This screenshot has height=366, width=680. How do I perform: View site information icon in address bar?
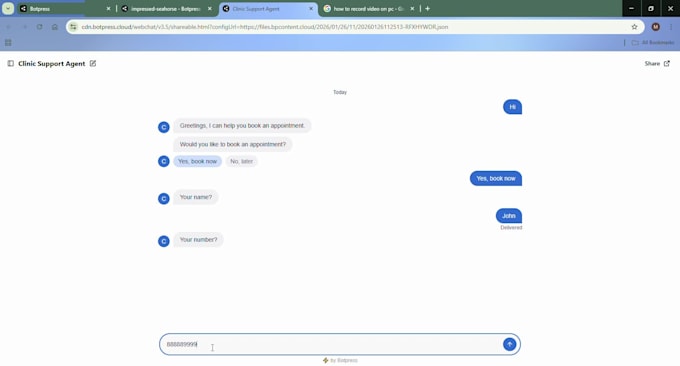point(73,27)
